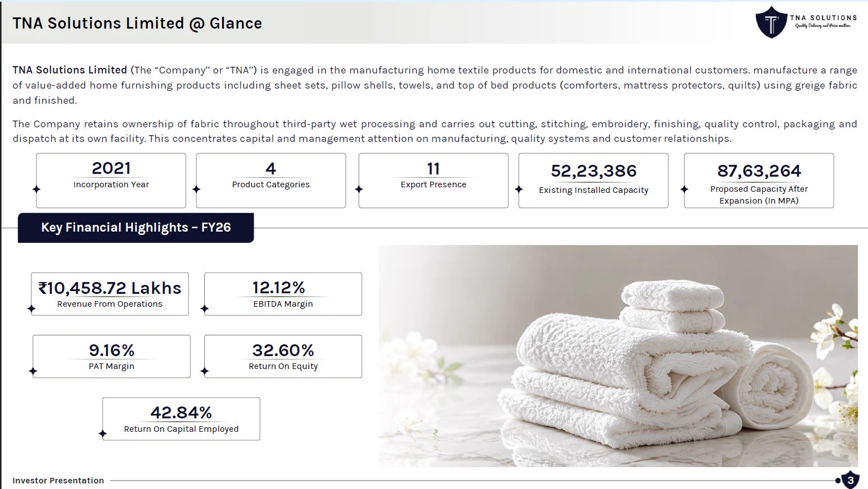Click the 2021 Incorporation Year card

(111, 181)
